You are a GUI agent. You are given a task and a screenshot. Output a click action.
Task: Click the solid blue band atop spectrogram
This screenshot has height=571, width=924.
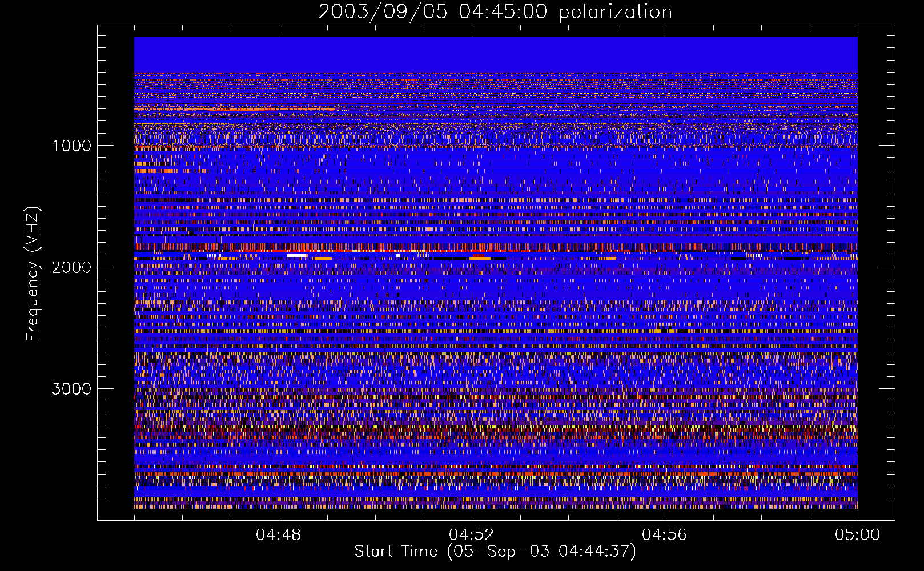pos(496,54)
